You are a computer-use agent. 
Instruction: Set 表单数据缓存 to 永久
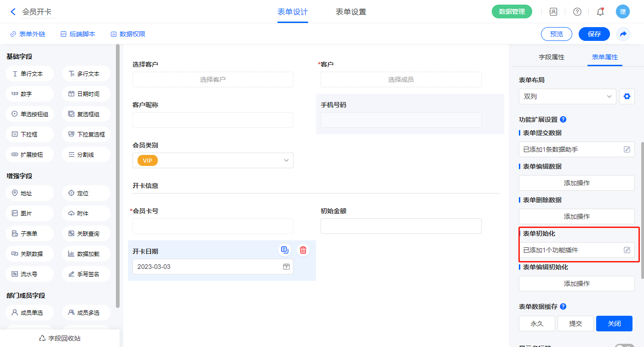(x=537, y=324)
